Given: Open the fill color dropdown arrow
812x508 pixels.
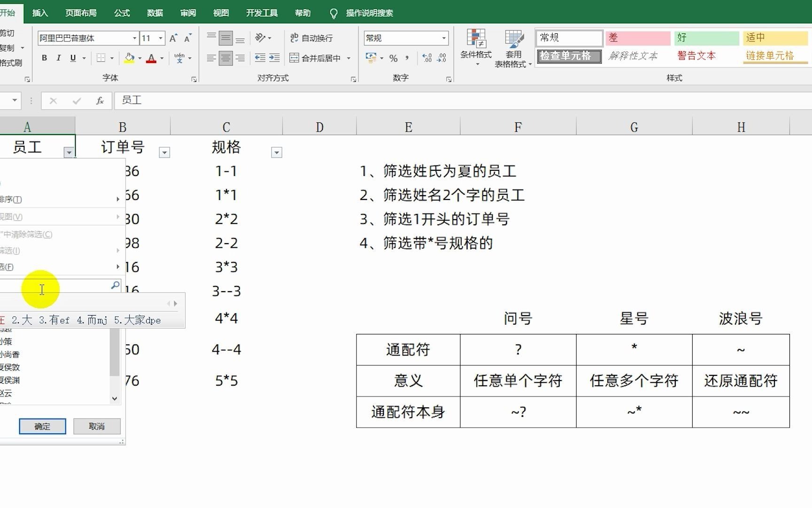Looking at the screenshot, I should click(x=140, y=58).
